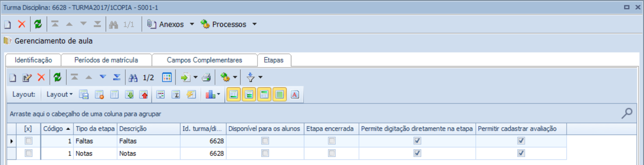Viewport: 644px width, 165px height.
Task: Open the Campos Complementares tab
Action: (x=204, y=60)
